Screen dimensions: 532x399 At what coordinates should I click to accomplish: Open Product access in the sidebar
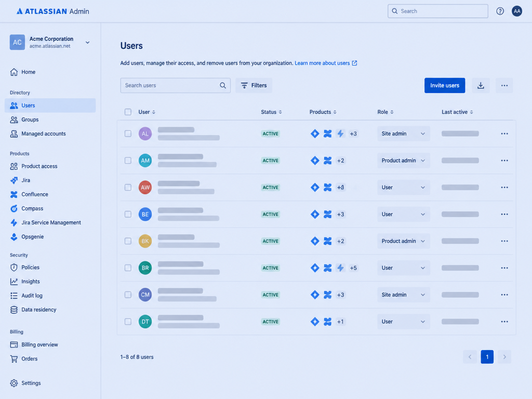(x=50, y=166)
